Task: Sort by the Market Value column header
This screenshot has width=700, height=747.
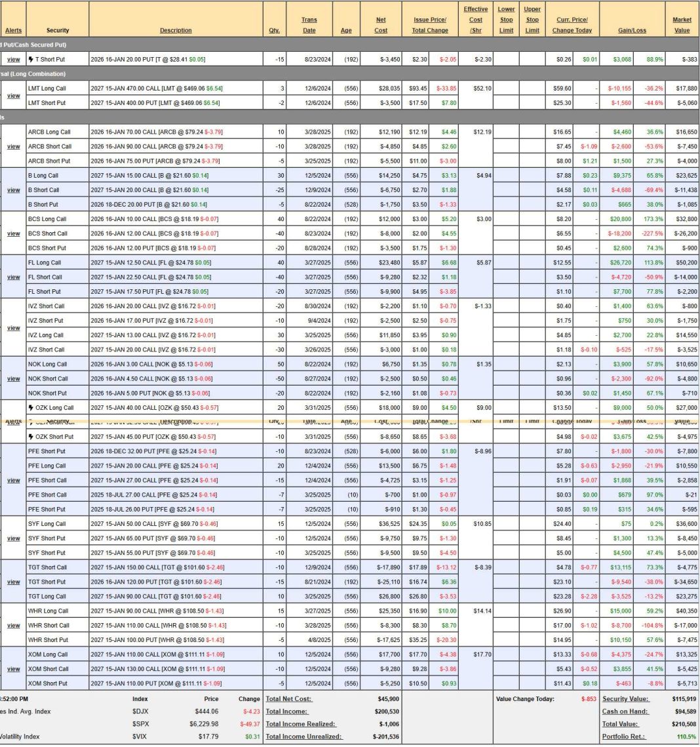Action: [682, 25]
